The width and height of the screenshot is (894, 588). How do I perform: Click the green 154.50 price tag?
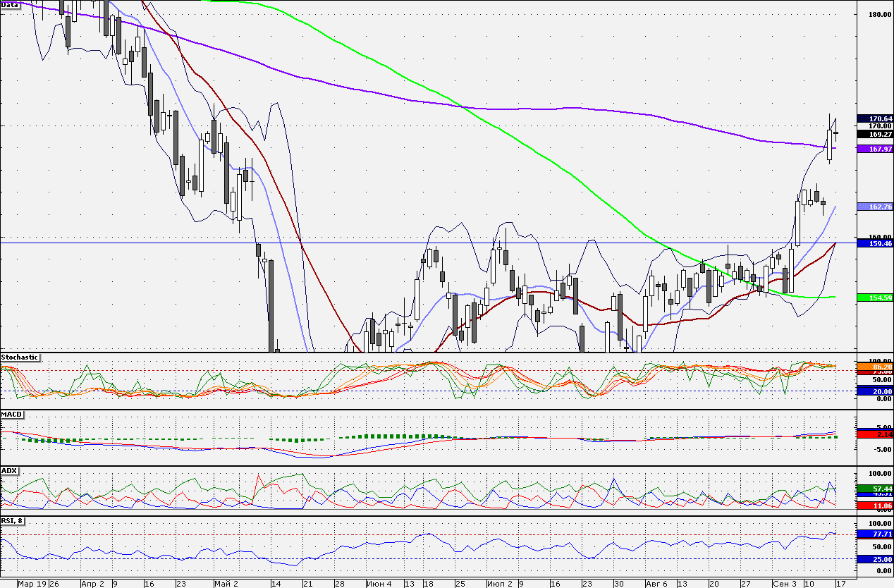point(874,298)
